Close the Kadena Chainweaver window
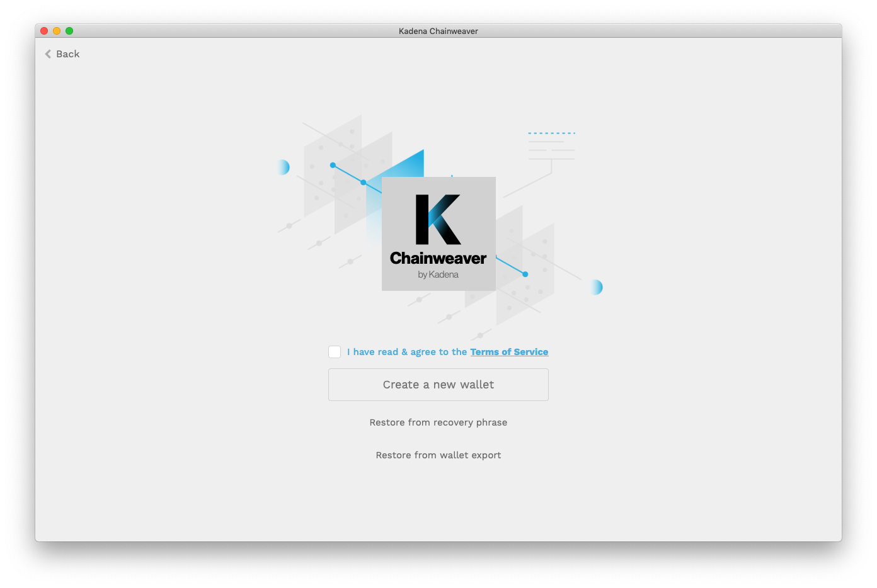The width and height of the screenshot is (877, 588). (44, 31)
